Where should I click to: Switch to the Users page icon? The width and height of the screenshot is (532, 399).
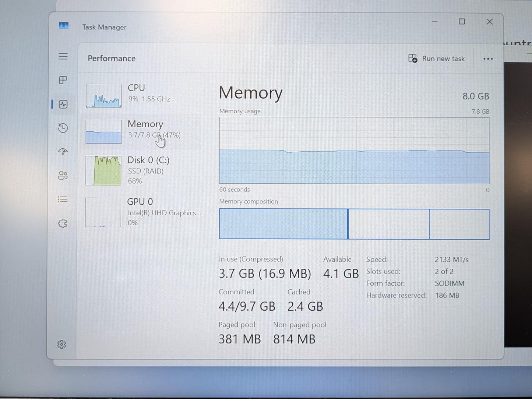tap(63, 176)
